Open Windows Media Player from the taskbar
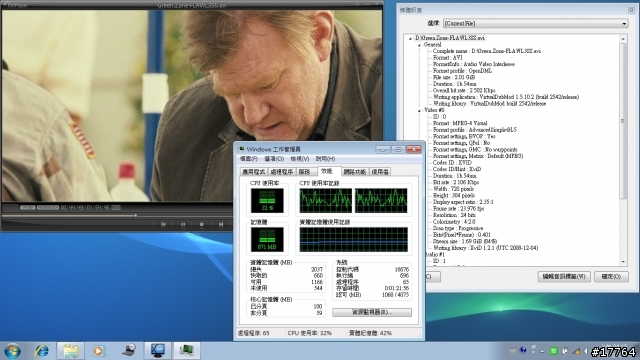Screen dimensions: 640x360 [98, 351]
